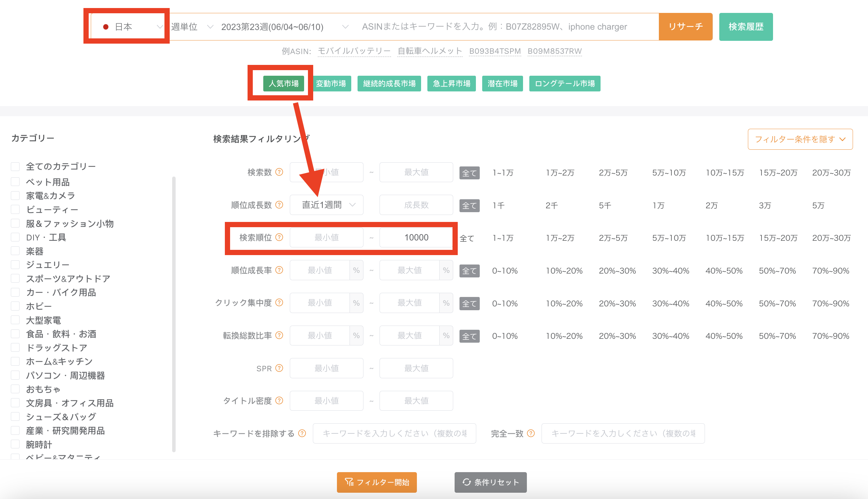Click the 検索順位 max field showing 10000
Screen dimensions: 868x499
(x=416, y=238)
